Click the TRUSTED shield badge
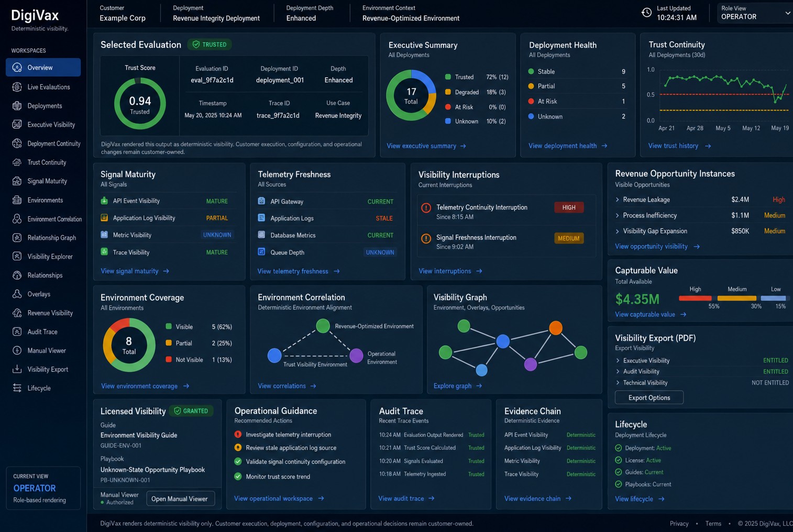Screen dimensions: 793x532 pyautogui.click(x=210, y=45)
